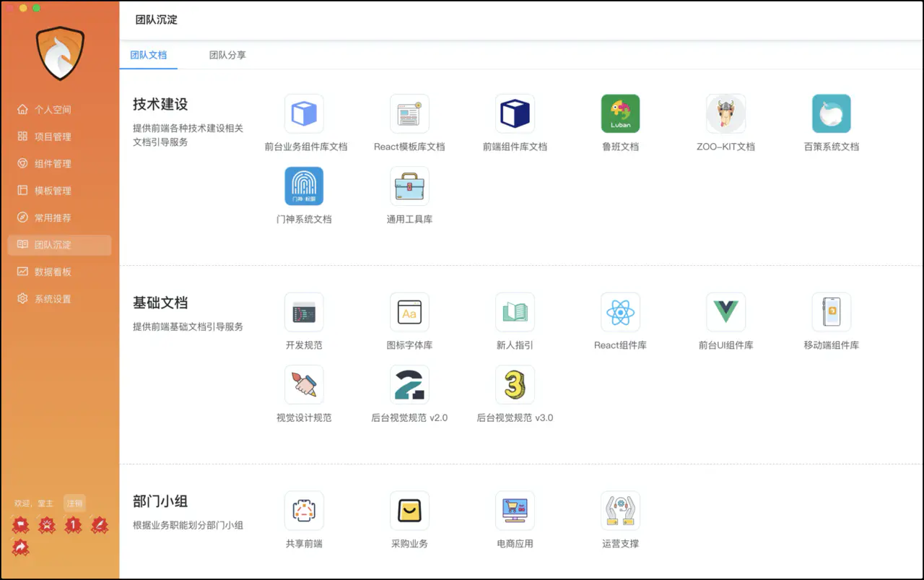
Task: Open the 鲁班文档 Luban icon
Action: point(620,113)
